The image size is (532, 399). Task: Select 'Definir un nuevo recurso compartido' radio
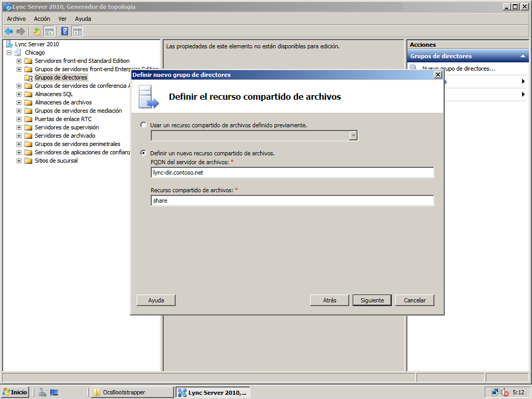[143, 153]
